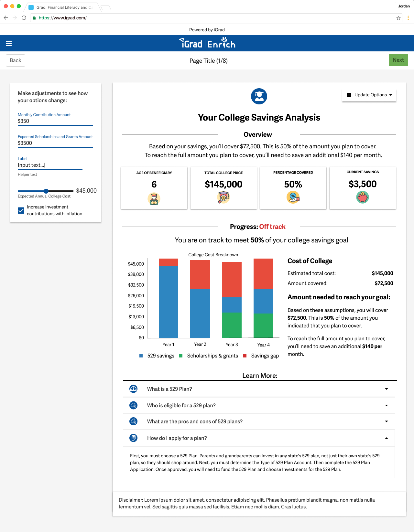This screenshot has width=414, height=532.
Task: Bookmark the page with the star icon
Action: click(x=398, y=18)
